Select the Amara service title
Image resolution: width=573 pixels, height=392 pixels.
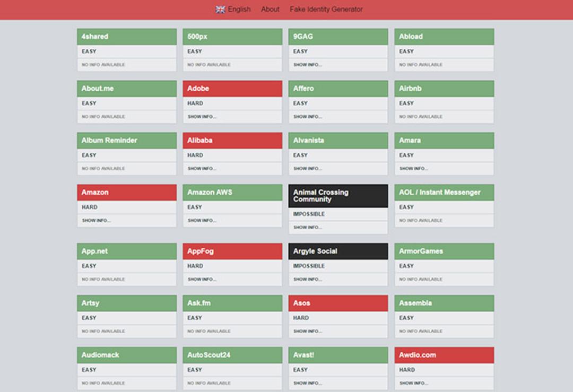(410, 140)
